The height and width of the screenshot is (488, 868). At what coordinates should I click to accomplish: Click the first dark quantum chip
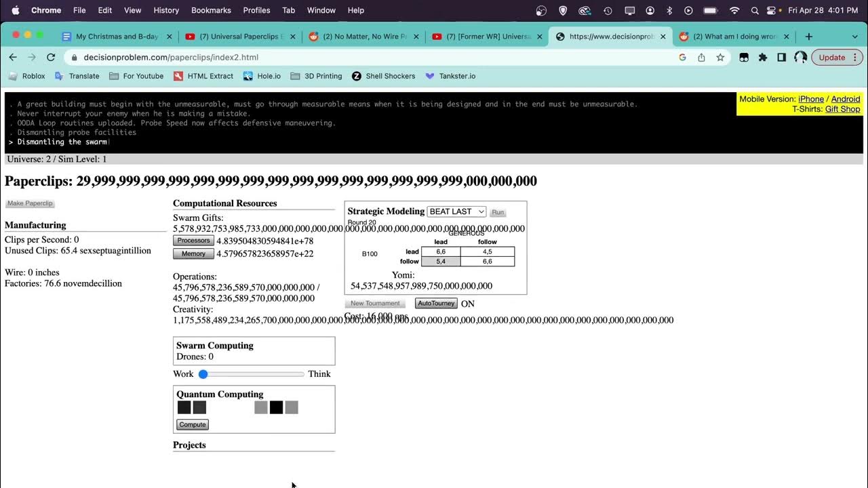coord(184,407)
